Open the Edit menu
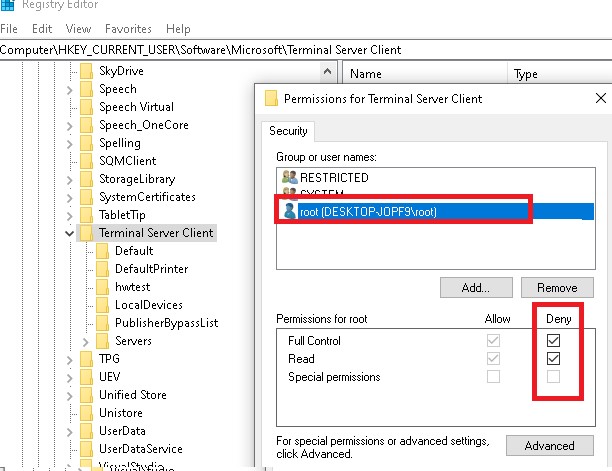This screenshot has height=471, width=612. (42, 29)
